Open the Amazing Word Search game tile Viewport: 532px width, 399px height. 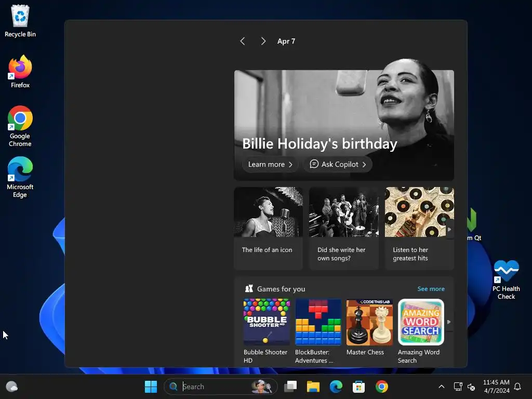tap(421, 331)
